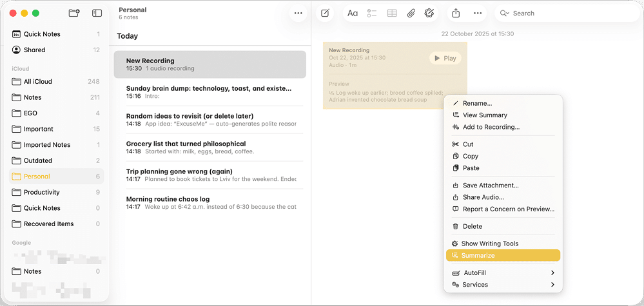The image size is (644, 306).
Task: Choose Copy in the context menu
Action: point(503,157)
